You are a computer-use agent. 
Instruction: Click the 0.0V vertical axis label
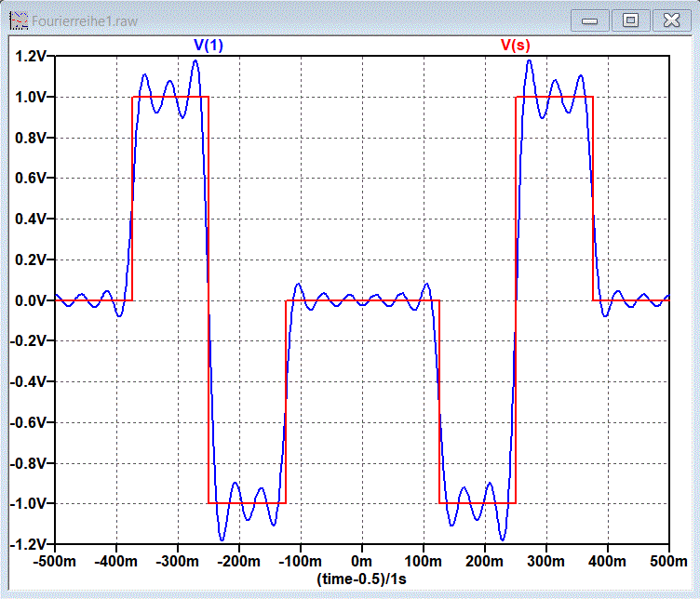click(31, 300)
